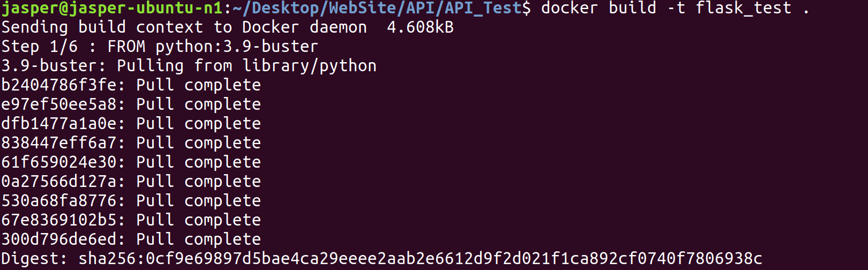Click the python:3.9-buster image name

237,47
